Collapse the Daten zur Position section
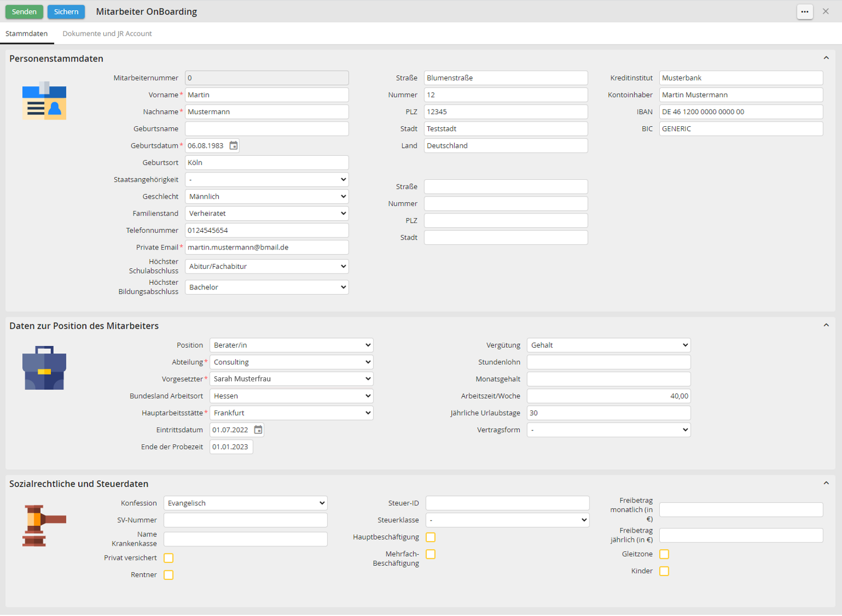 point(825,325)
